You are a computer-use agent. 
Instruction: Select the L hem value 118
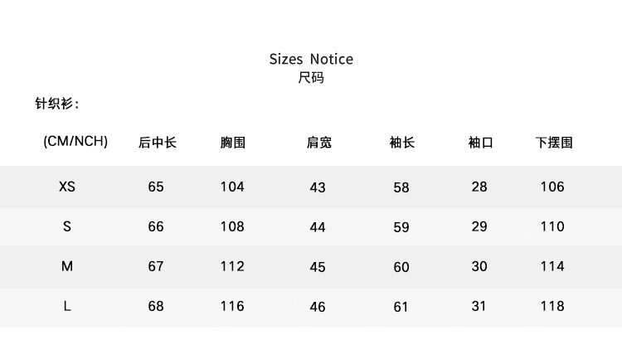[552, 306]
